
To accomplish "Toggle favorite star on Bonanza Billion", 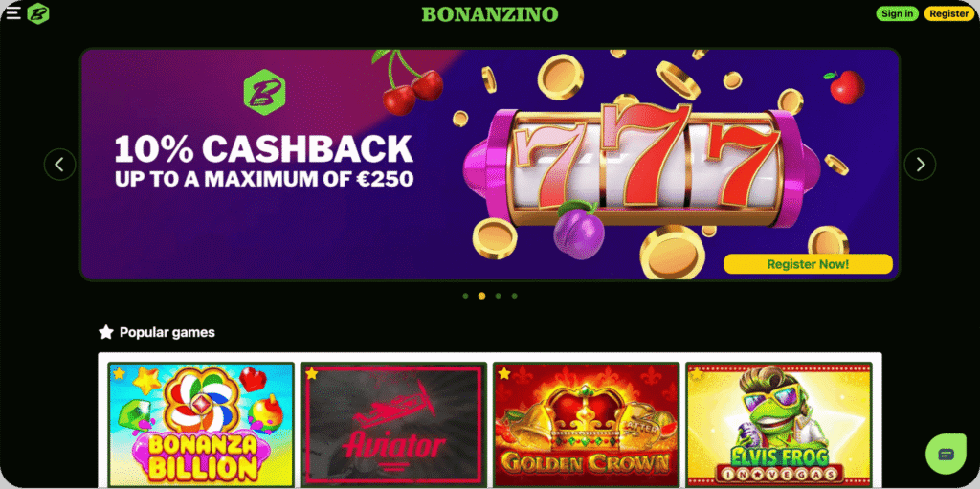I will pos(119,374).
